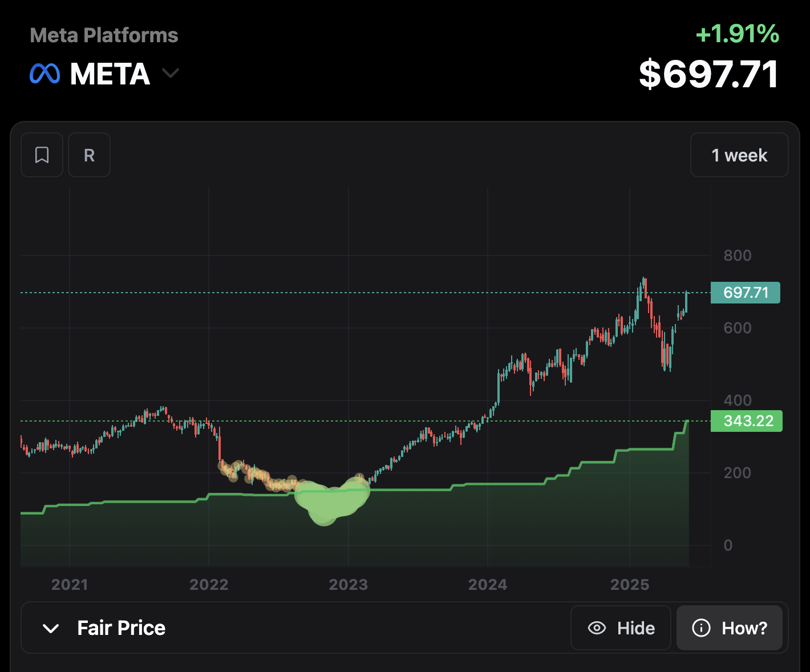Click the 2023 label on the time axis
Image resolution: width=810 pixels, height=672 pixels.
(350, 584)
